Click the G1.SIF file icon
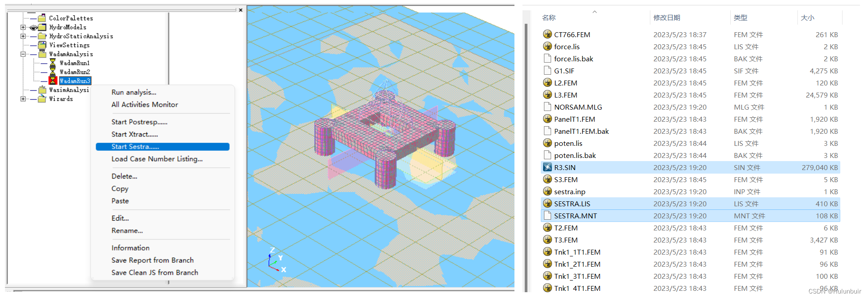 click(547, 71)
